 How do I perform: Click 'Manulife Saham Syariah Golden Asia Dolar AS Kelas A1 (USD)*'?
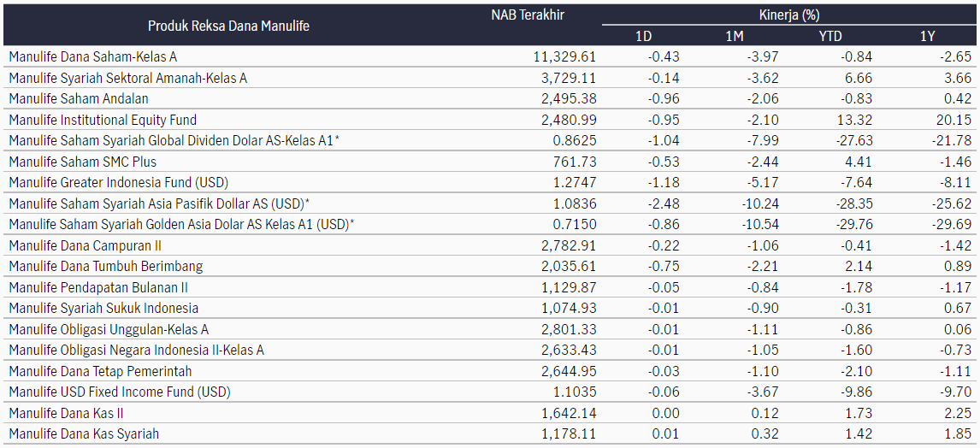click(182, 225)
